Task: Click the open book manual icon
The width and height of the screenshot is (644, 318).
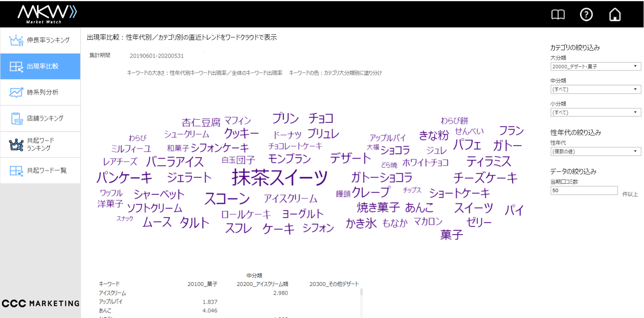Action: coord(558,15)
